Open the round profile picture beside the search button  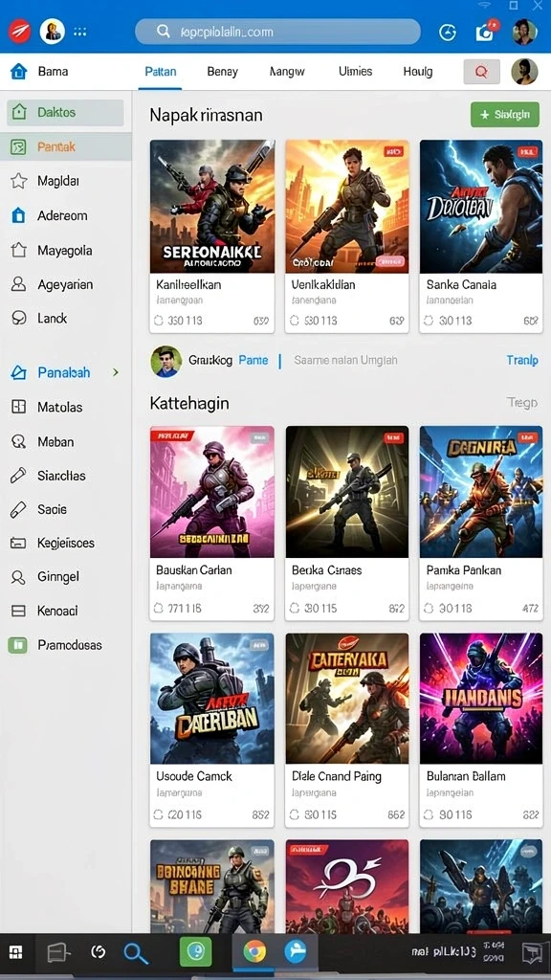point(524,72)
